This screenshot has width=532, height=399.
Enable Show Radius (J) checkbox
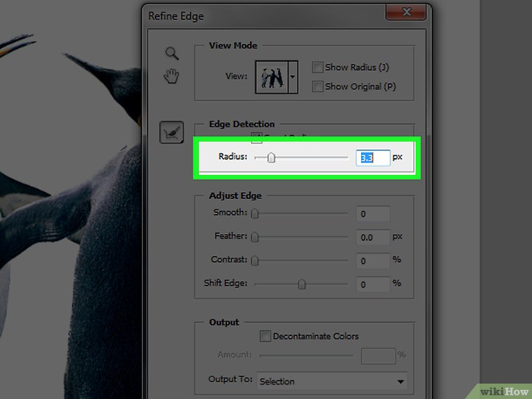point(318,67)
